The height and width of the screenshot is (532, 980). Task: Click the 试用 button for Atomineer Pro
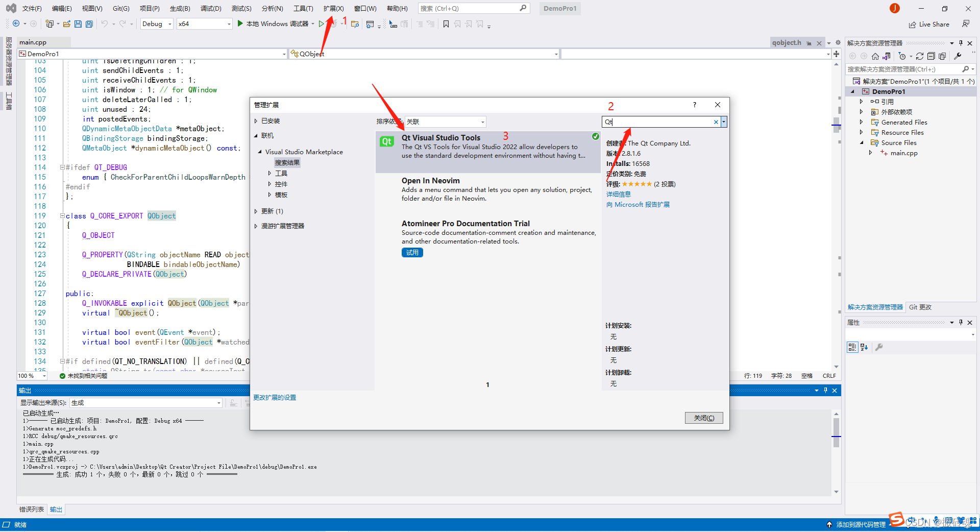[x=412, y=252]
